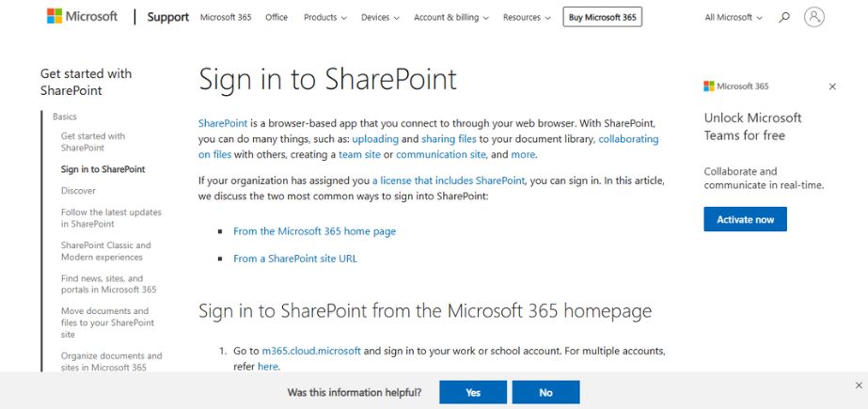Click the Sign in to SharePoint main heading
Image resolution: width=868 pixels, height=409 pixels.
click(x=327, y=79)
